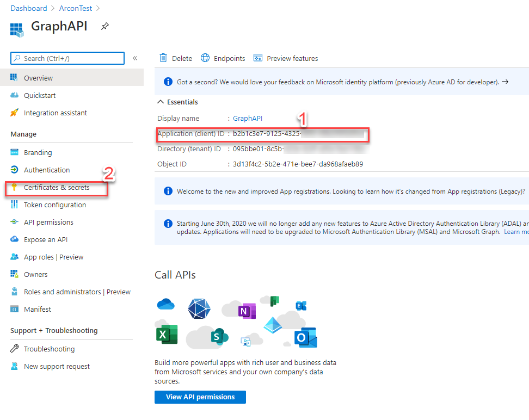Click the Manifest icon in sidebar
Image resolution: width=529 pixels, height=420 pixels.
pyautogui.click(x=14, y=309)
